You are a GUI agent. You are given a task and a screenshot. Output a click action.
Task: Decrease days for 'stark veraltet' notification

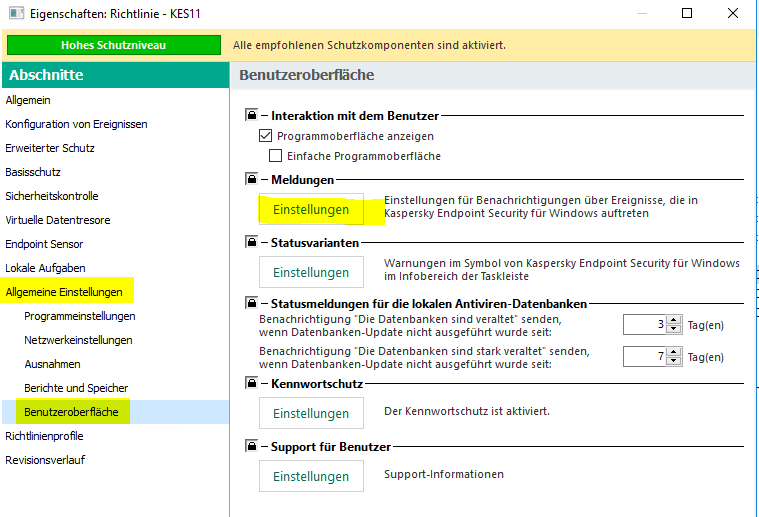[674, 361]
